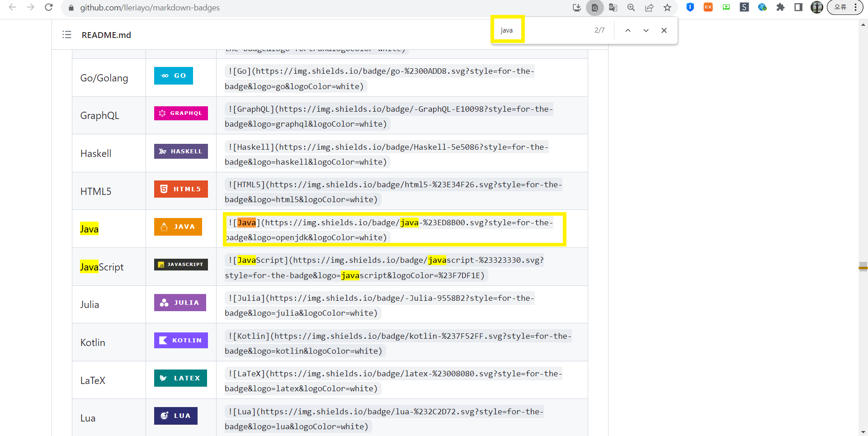Screen dimensions: 868x436
Task: Go to next find match
Action: 646,30
